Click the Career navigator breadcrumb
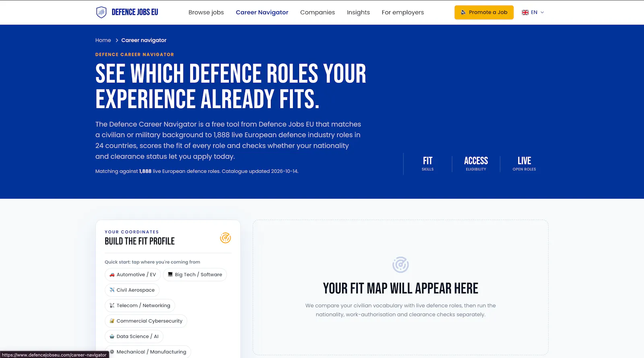644x358 pixels. (x=144, y=40)
